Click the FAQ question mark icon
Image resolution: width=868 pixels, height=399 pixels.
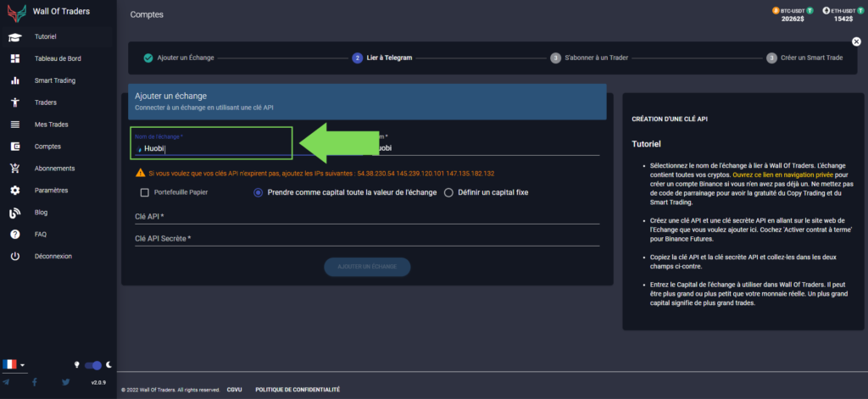tap(15, 234)
